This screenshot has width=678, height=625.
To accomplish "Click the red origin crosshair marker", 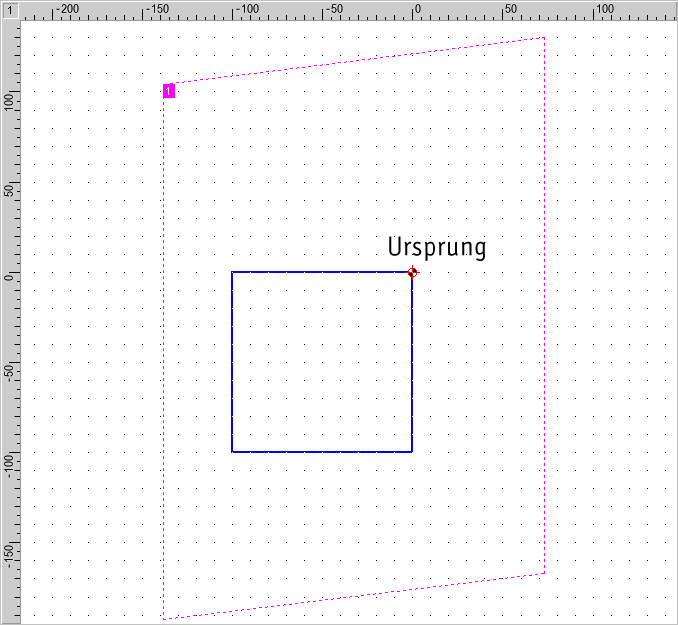I will click(413, 272).
